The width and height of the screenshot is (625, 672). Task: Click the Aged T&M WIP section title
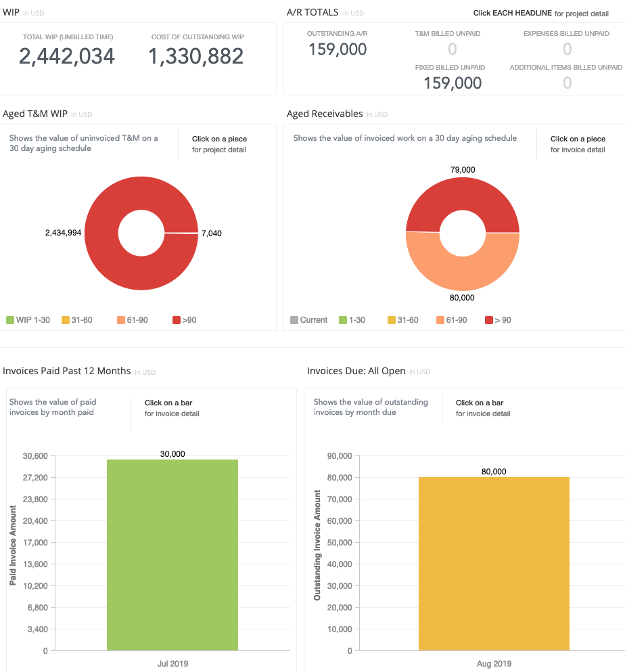pos(35,114)
